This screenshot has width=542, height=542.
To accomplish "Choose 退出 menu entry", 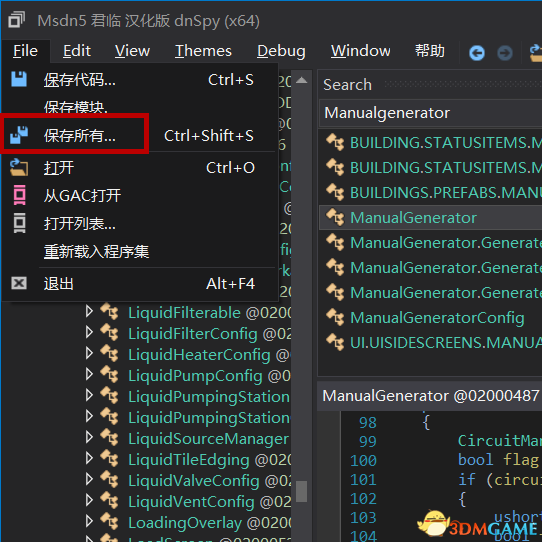I will [x=140, y=284].
